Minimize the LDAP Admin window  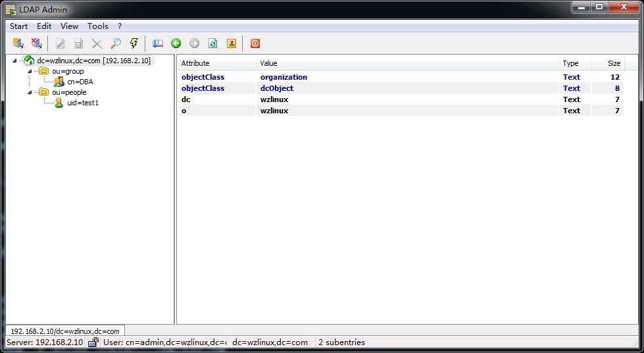(582, 7)
